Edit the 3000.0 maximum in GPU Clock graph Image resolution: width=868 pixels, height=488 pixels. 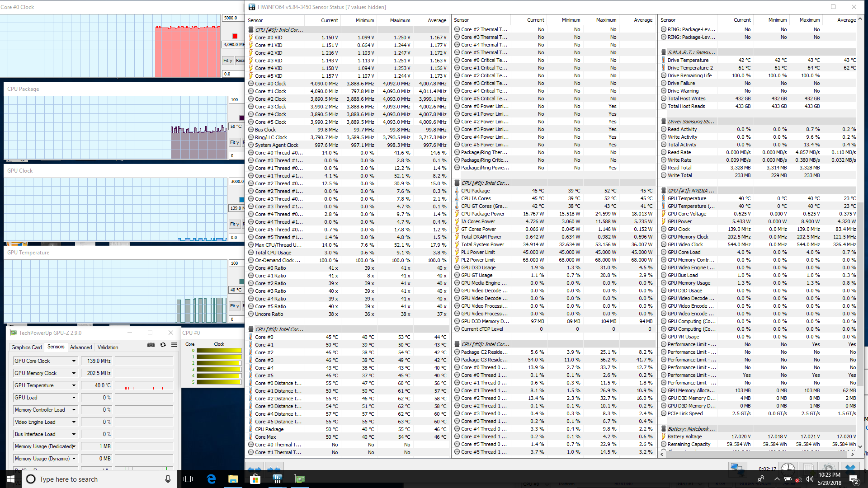[x=237, y=182]
